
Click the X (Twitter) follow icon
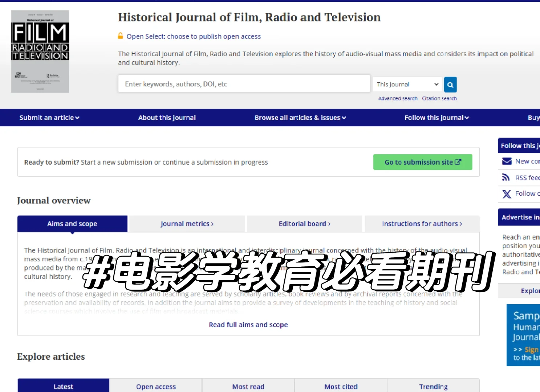click(x=507, y=194)
